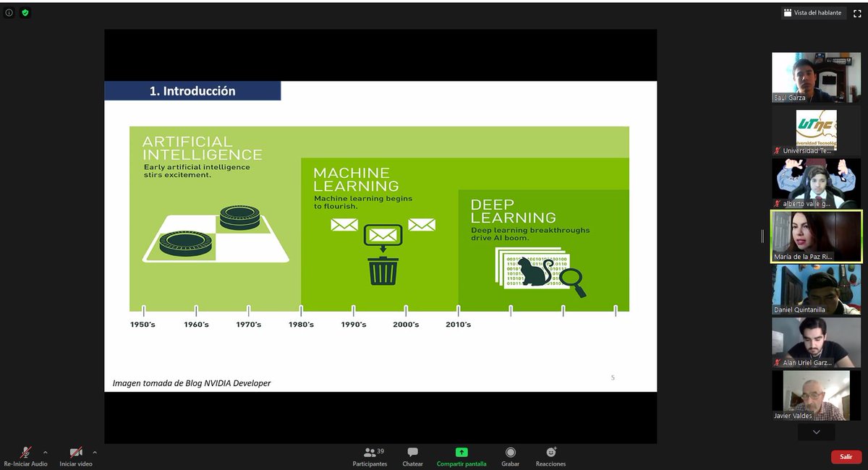Select María de la Paz Ri... thumbnail
Viewport: 868px width, 470px height.
(x=816, y=236)
